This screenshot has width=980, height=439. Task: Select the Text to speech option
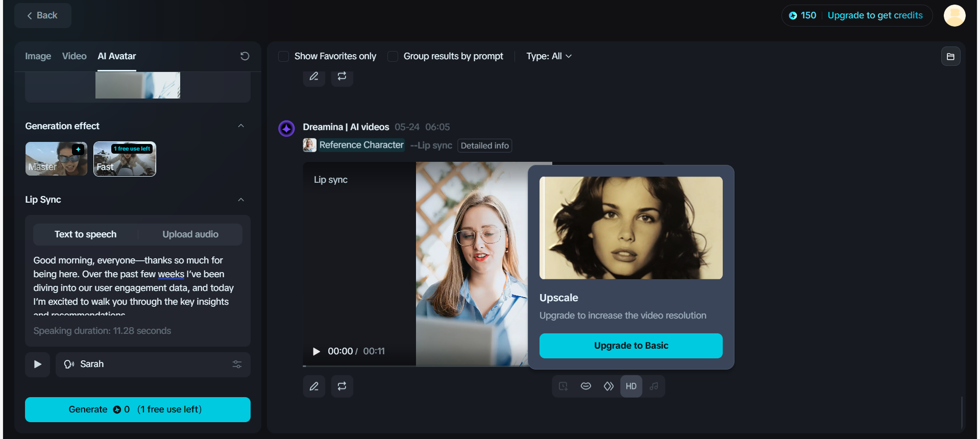click(x=86, y=234)
